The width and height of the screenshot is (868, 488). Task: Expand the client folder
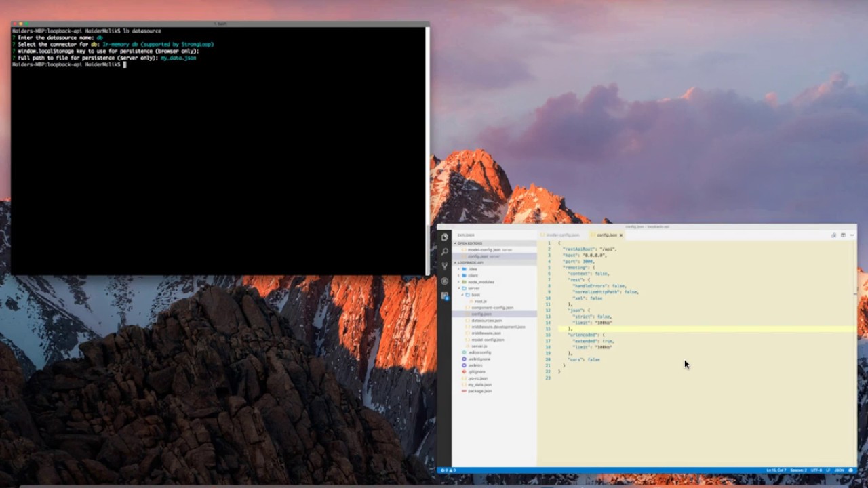tap(473, 275)
